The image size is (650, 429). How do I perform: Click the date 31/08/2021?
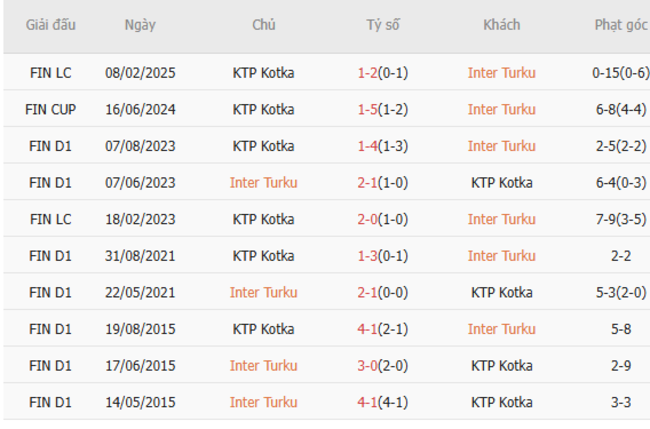(140, 256)
